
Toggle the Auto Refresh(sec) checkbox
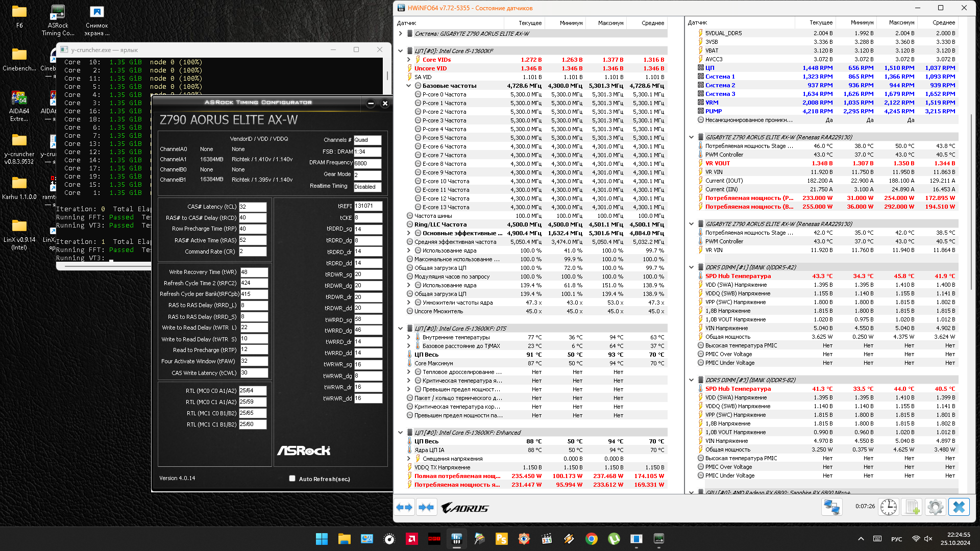[292, 479]
